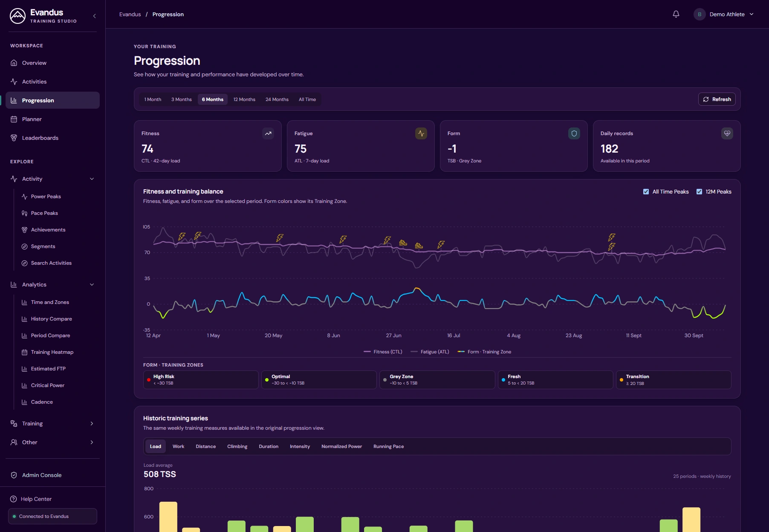Select the 12 Months range tab
769x532 pixels.
tap(244, 99)
